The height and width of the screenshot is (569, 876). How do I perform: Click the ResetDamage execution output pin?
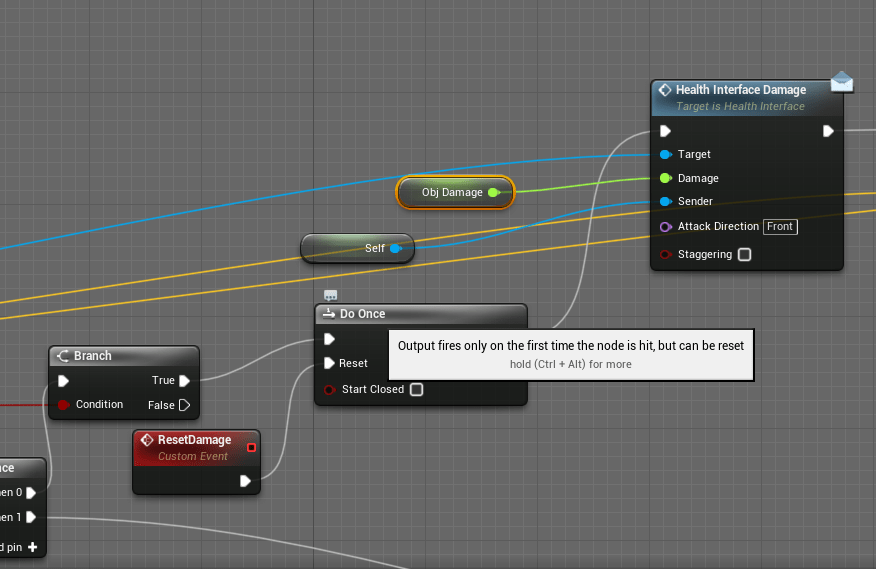[x=246, y=481]
